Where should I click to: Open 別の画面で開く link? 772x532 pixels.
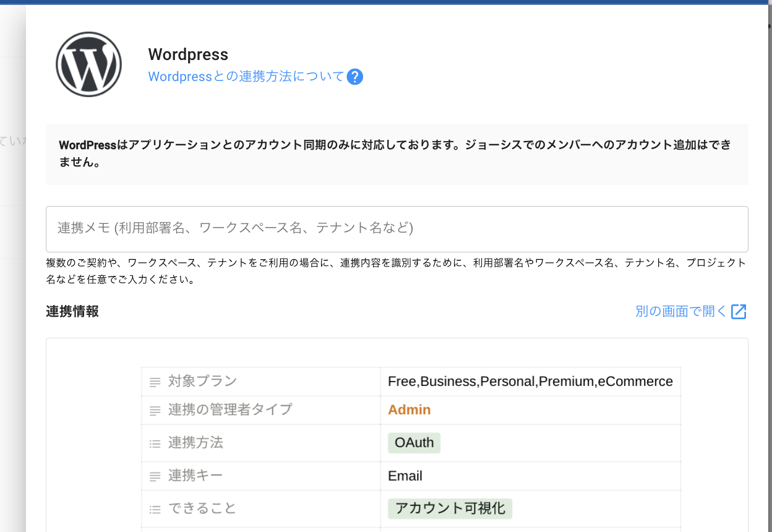click(x=681, y=311)
